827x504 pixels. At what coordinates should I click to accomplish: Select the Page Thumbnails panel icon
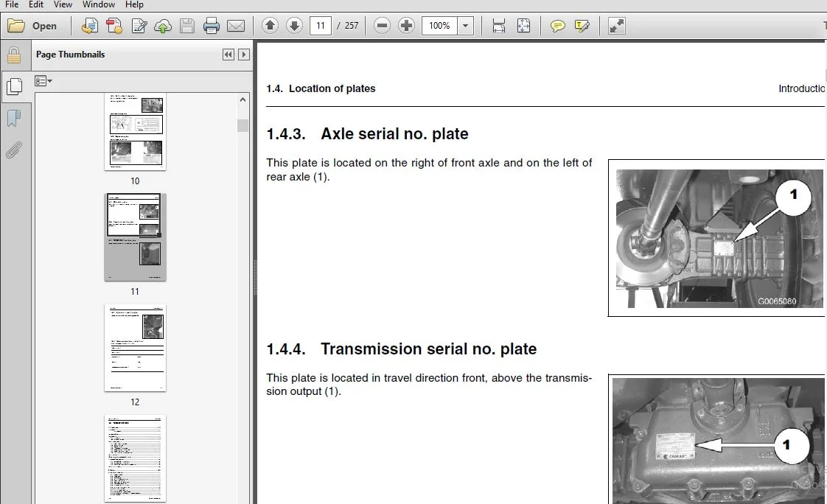tap(14, 86)
